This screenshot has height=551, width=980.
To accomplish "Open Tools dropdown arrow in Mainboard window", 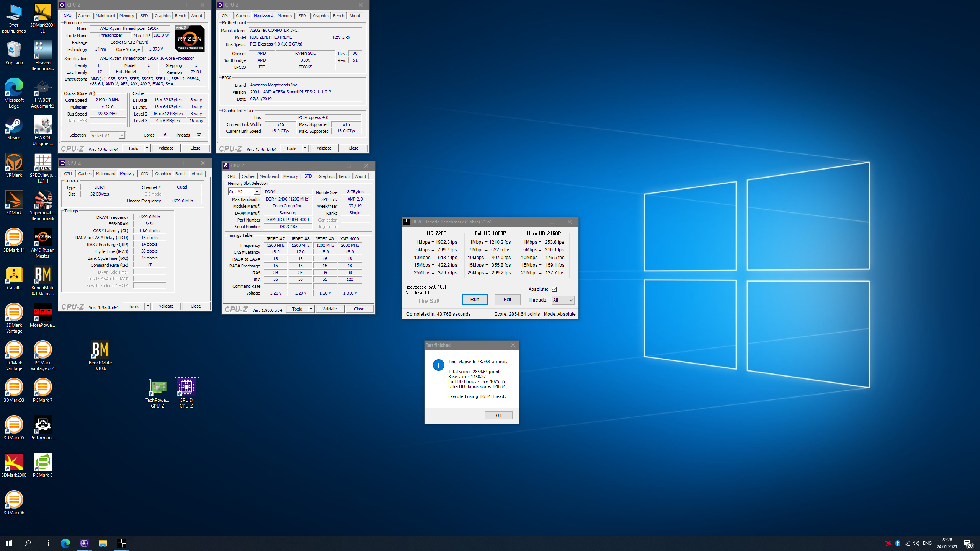I will [305, 148].
